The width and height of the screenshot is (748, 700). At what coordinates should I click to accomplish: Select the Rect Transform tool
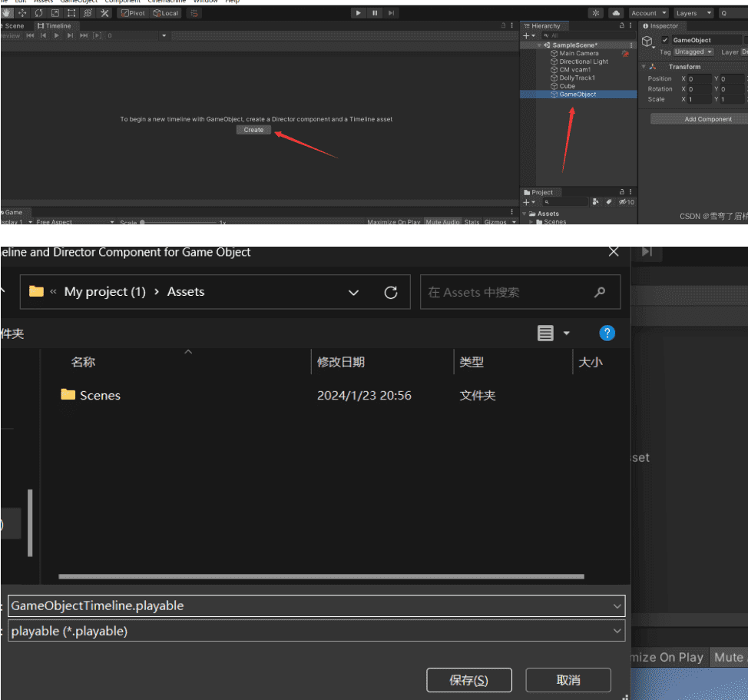[x=71, y=13]
